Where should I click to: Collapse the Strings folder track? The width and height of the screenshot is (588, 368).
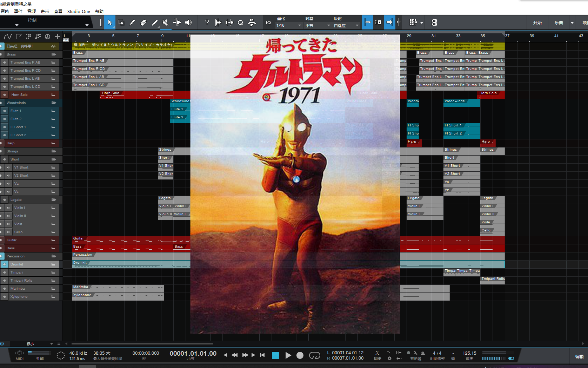[54, 151]
